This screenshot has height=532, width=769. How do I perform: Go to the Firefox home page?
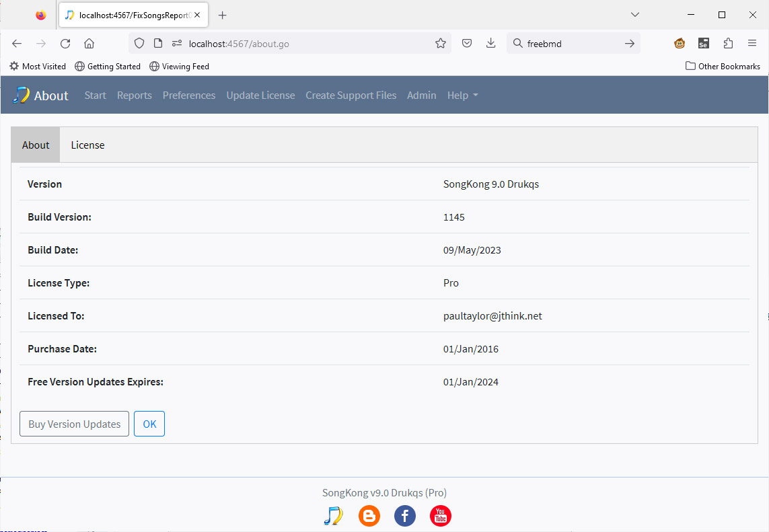point(89,44)
